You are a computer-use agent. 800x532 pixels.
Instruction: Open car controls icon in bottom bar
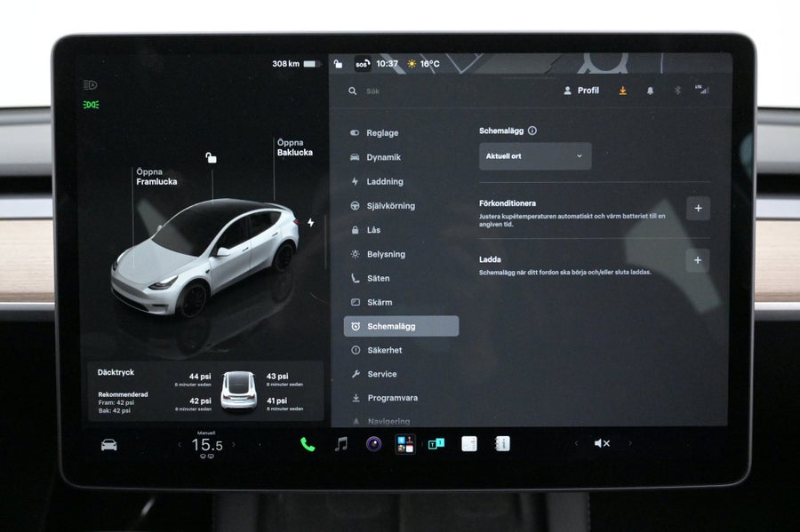coord(108,445)
